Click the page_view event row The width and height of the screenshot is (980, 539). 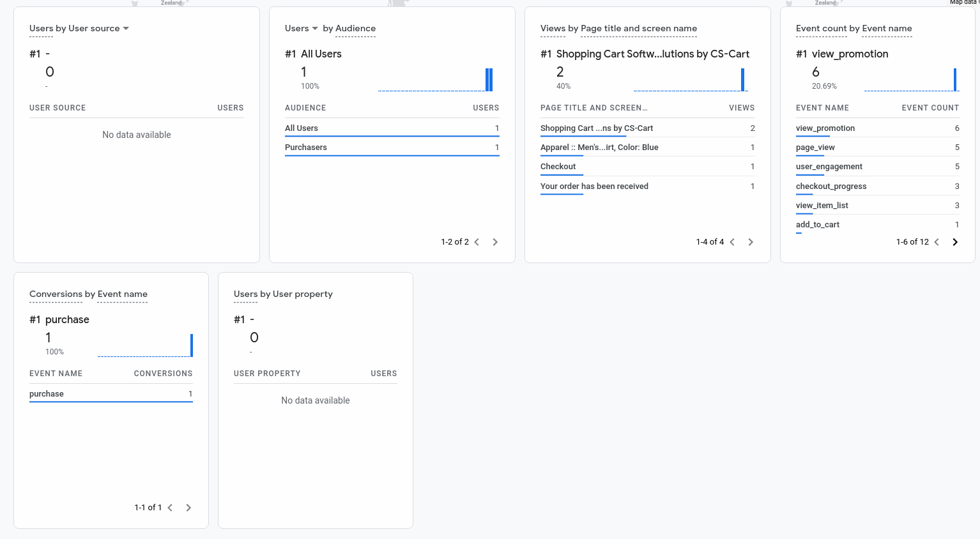tap(878, 148)
